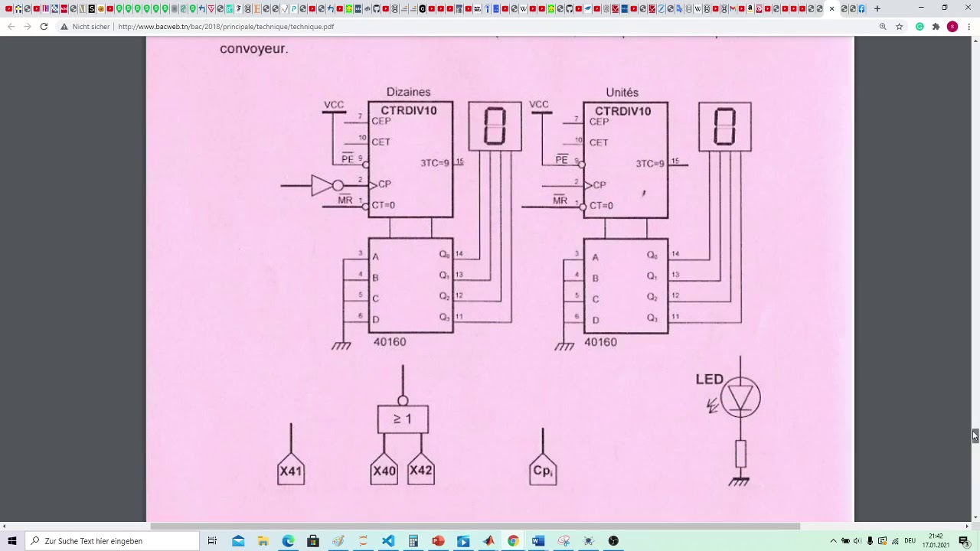Open the Windows Start menu
The width and height of the screenshot is (980, 551).
(11, 541)
